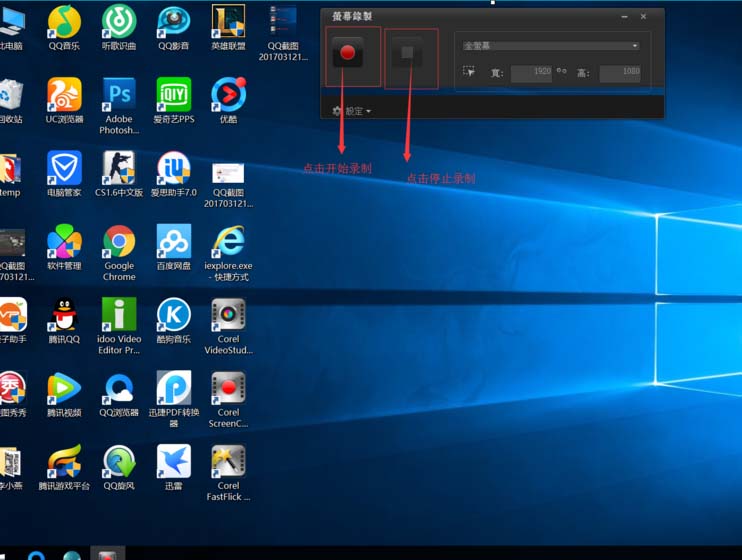Viewport: 742px width, 560px height.
Task: Minimize the 螢幕錄製 recorder window
Action: [x=625, y=17]
